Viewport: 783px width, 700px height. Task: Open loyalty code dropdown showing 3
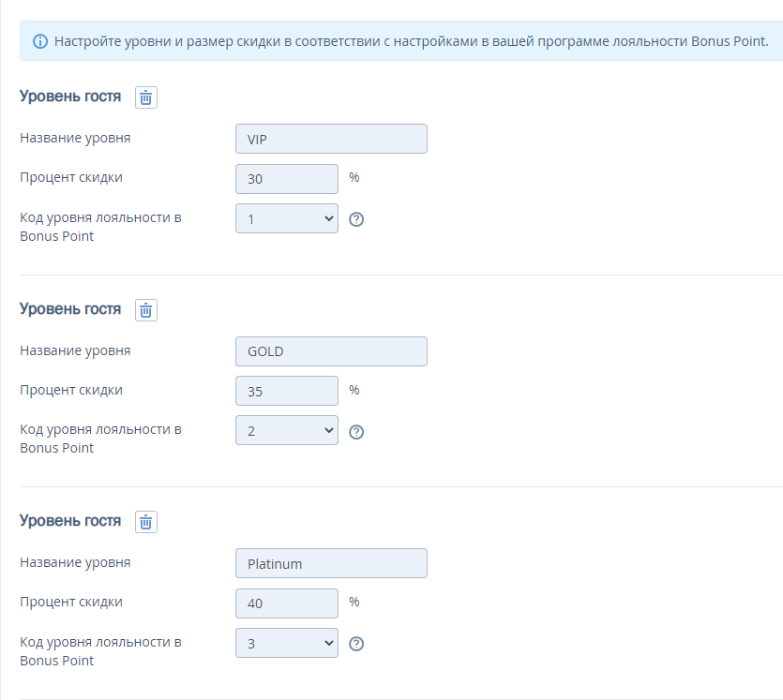click(x=287, y=643)
